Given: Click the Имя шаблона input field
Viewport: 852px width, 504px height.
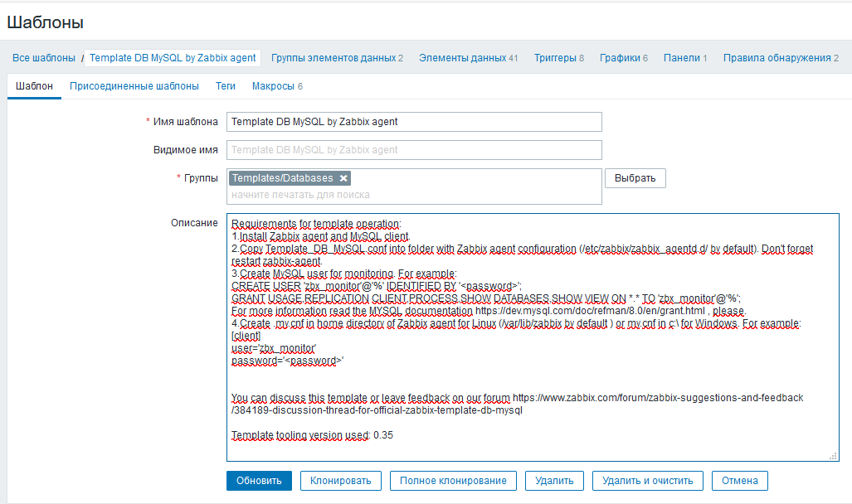Looking at the screenshot, I should pos(414,121).
